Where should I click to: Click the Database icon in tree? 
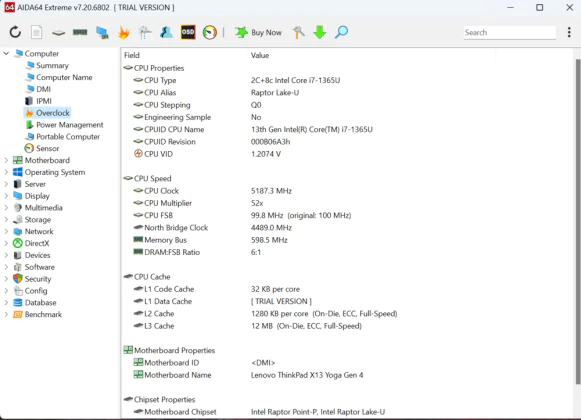tap(17, 302)
